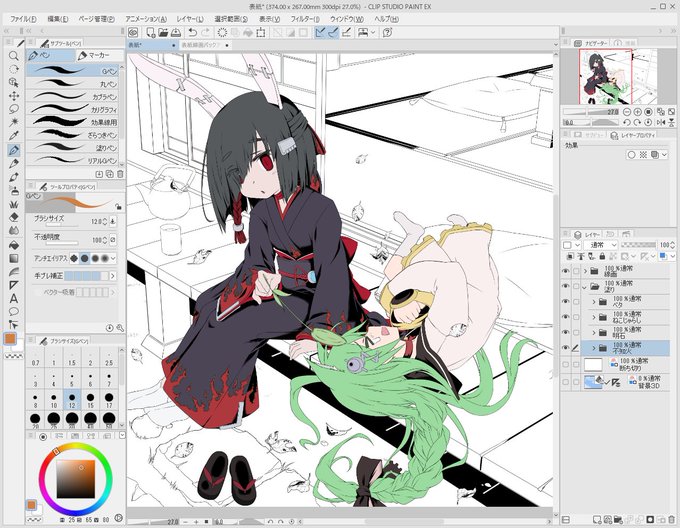Hide the ベタ folder layer
This screenshot has height=528, width=680.
[566, 302]
